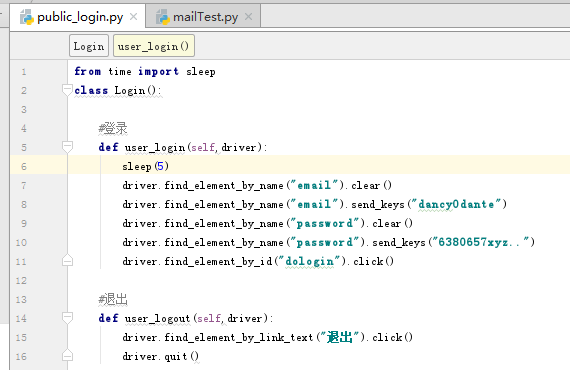This screenshot has width=570, height=370.
Task: Click user_logout function name on line 14
Action: pos(157,318)
